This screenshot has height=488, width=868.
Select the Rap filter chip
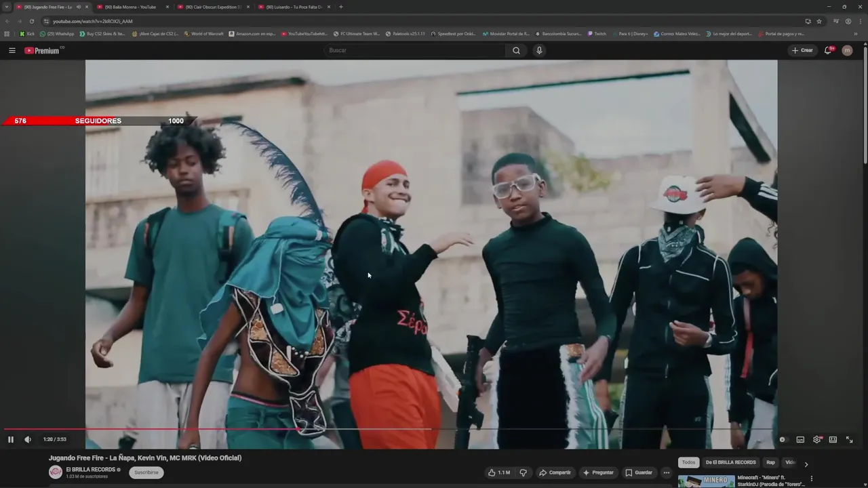tap(770, 462)
